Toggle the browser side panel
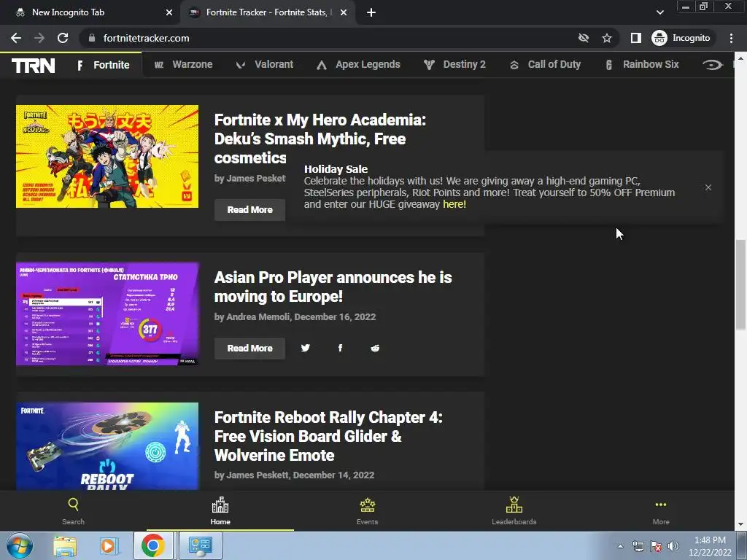Viewport: 747px width, 560px height. (636, 38)
